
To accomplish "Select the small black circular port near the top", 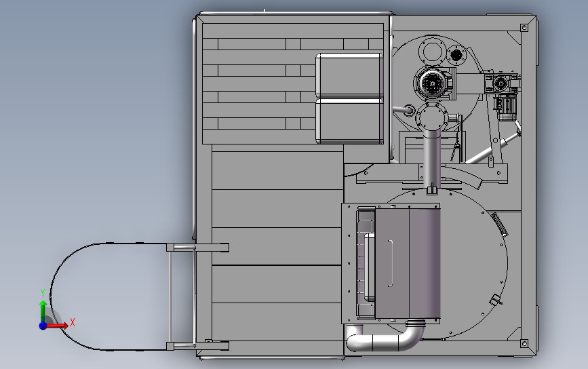I will [x=456, y=55].
